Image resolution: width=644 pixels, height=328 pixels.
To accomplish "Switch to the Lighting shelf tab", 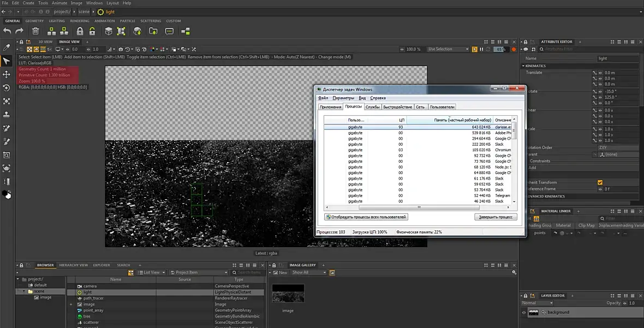I will point(57,21).
